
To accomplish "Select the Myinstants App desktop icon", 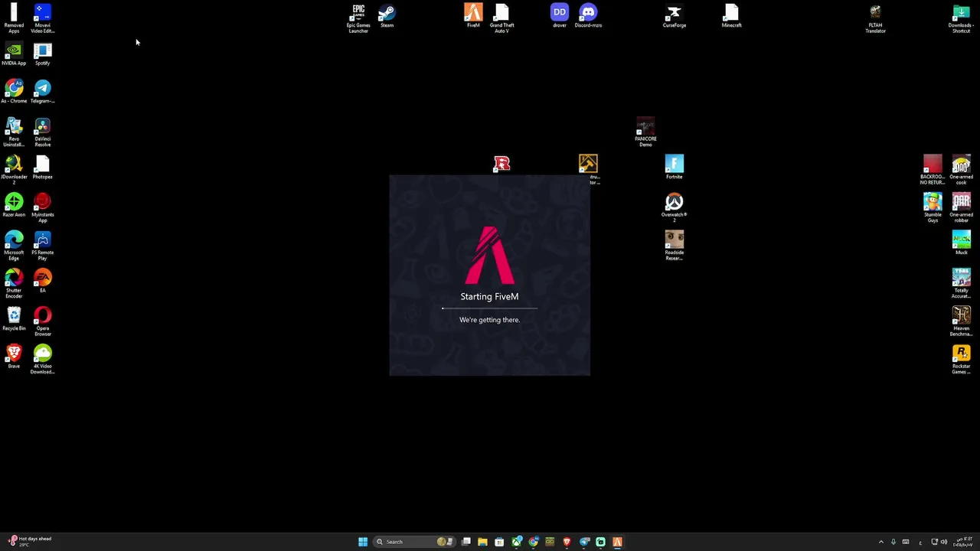I will [x=42, y=207].
